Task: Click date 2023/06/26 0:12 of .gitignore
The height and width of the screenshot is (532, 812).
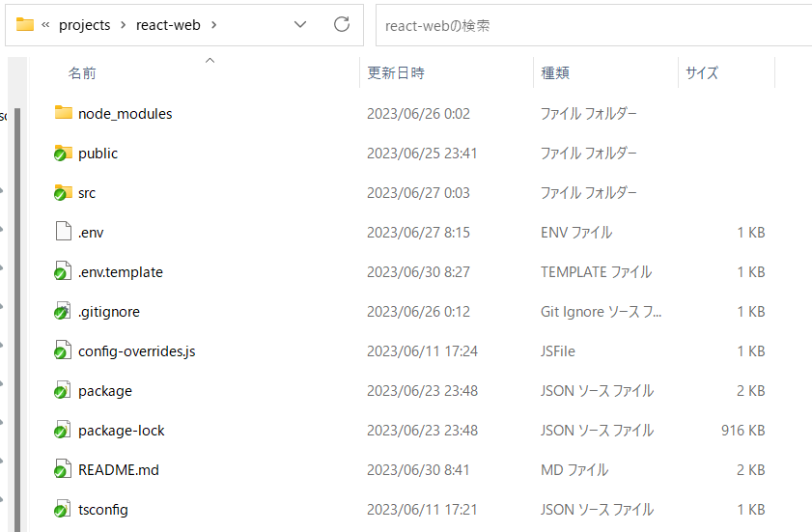Action: tap(418, 312)
